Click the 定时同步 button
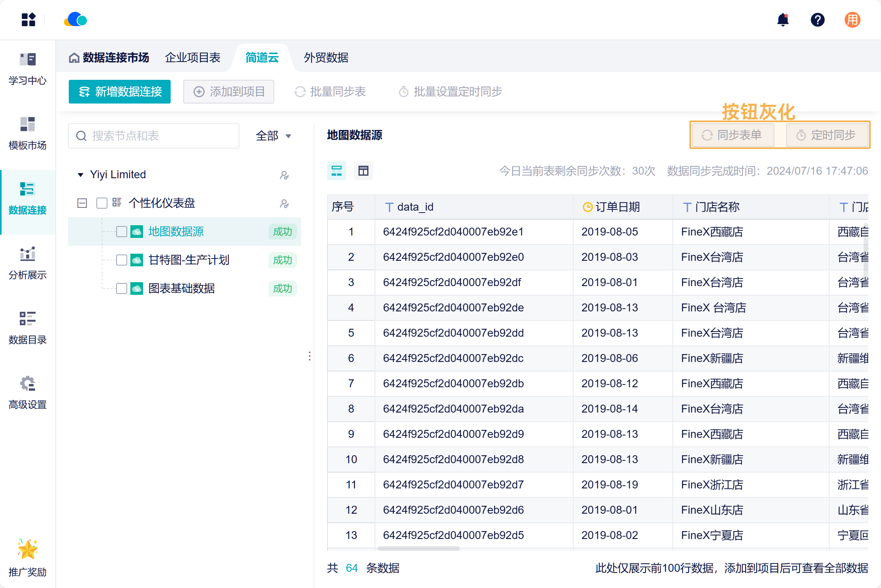Image resolution: width=881 pixels, height=588 pixels. 827,135
